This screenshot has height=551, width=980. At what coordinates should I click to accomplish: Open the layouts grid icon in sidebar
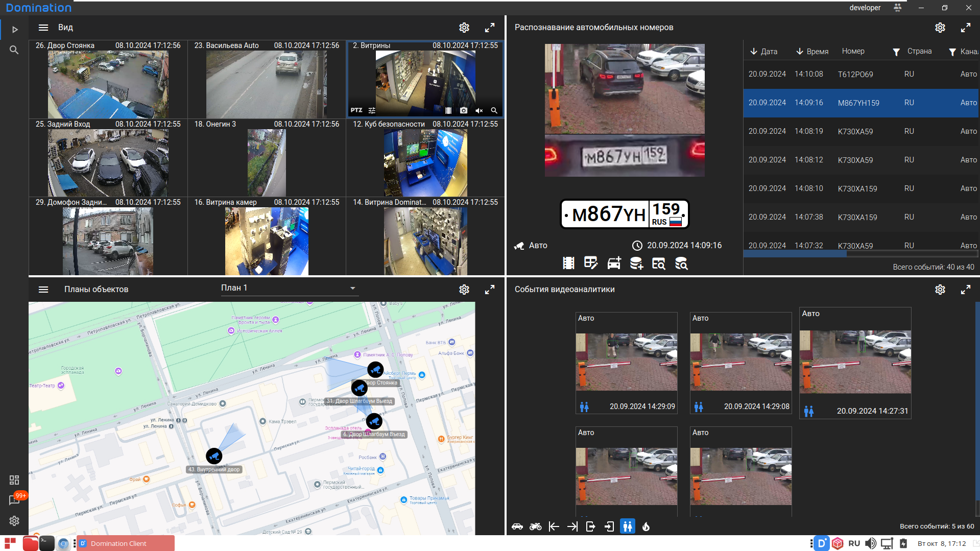pos(14,480)
